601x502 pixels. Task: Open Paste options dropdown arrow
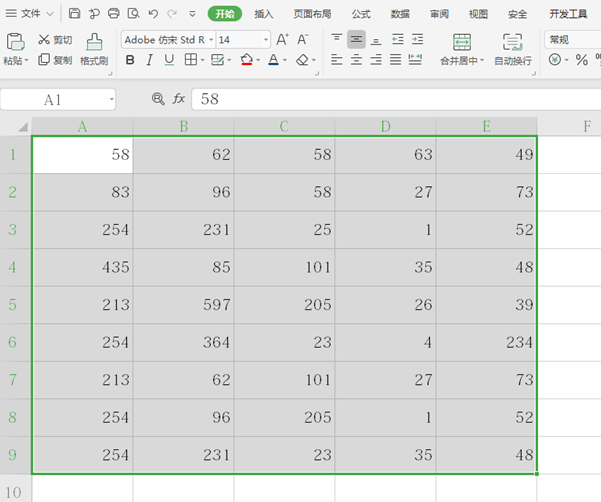[x=26, y=61]
